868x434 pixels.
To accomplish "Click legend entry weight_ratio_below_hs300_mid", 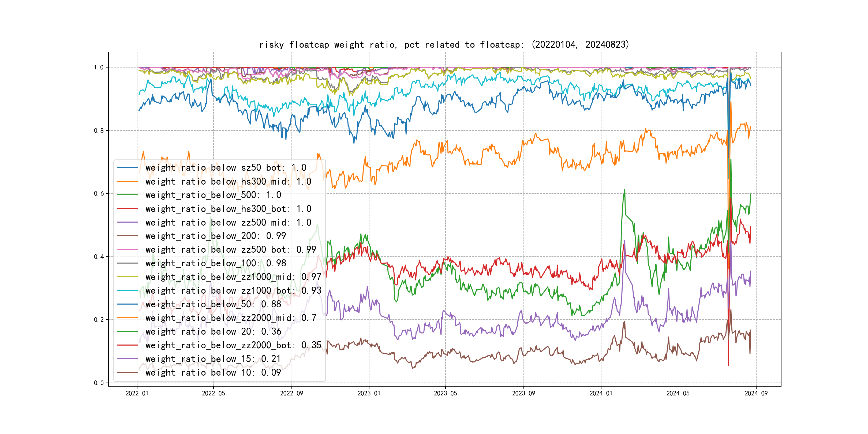I will [228, 181].
